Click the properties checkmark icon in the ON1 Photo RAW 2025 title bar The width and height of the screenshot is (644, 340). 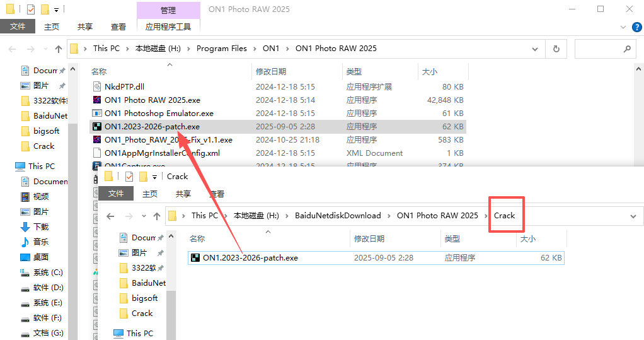pos(31,9)
